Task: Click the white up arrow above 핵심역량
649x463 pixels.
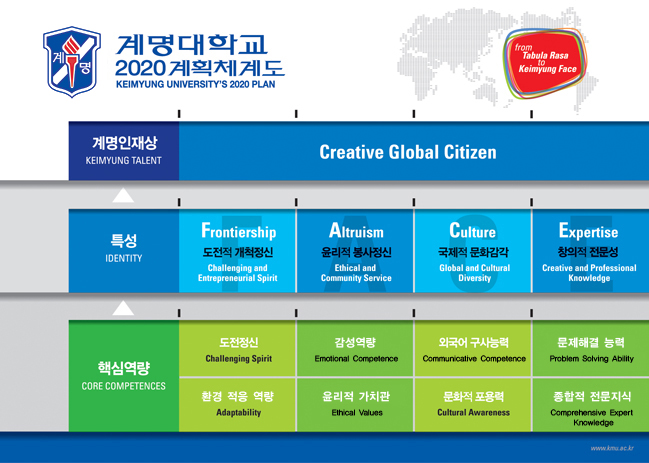Action: point(123,308)
